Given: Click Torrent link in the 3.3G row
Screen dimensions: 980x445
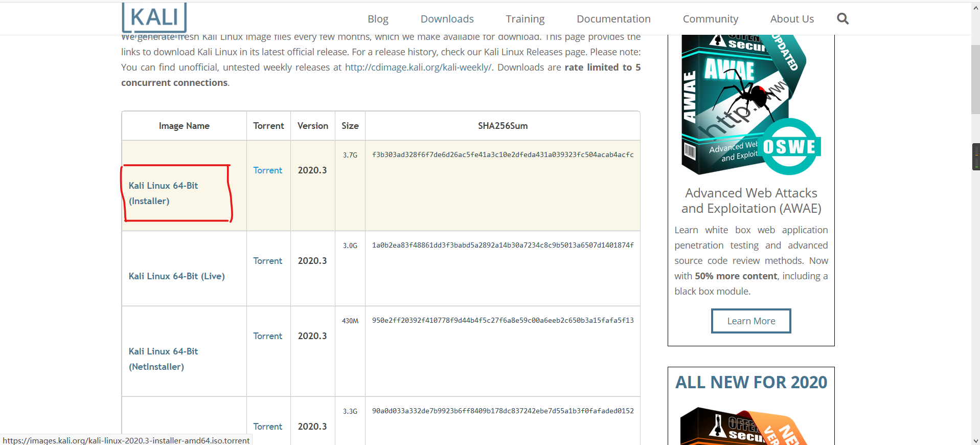Looking at the screenshot, I should [268, 427].
